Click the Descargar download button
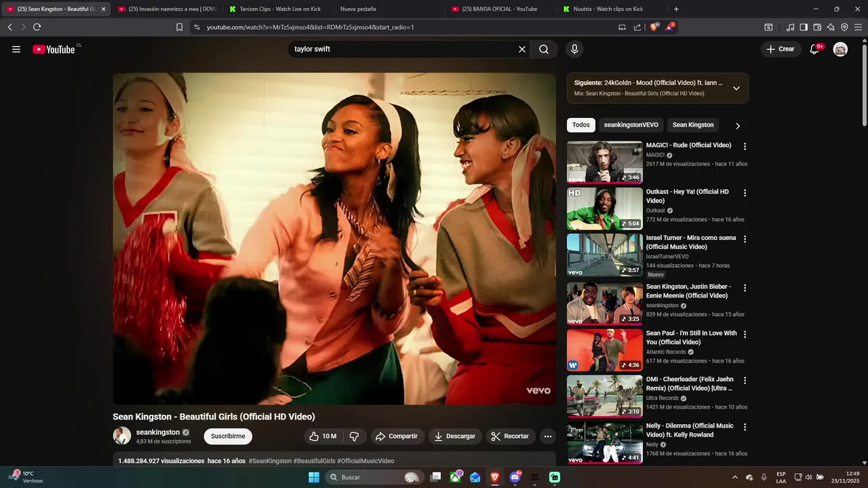 pyautogui.click(x=455, y=436)
